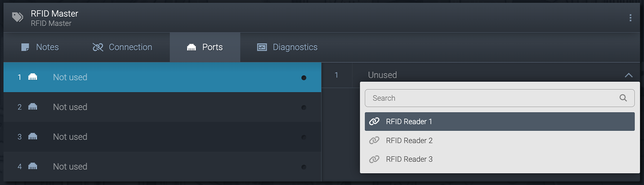
Task: Click the port 1 ethernet icon
Action: point(33,77)
